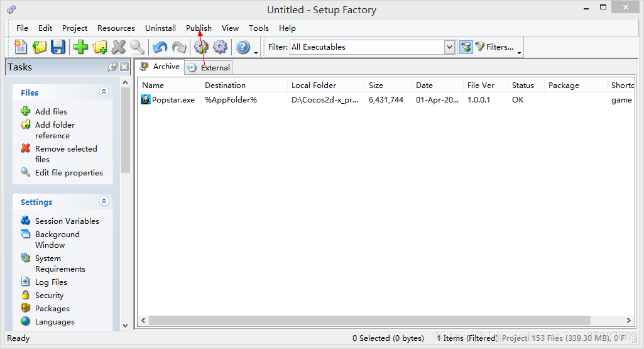
Task: Sort by the Date column header
Action: [437, 85]
